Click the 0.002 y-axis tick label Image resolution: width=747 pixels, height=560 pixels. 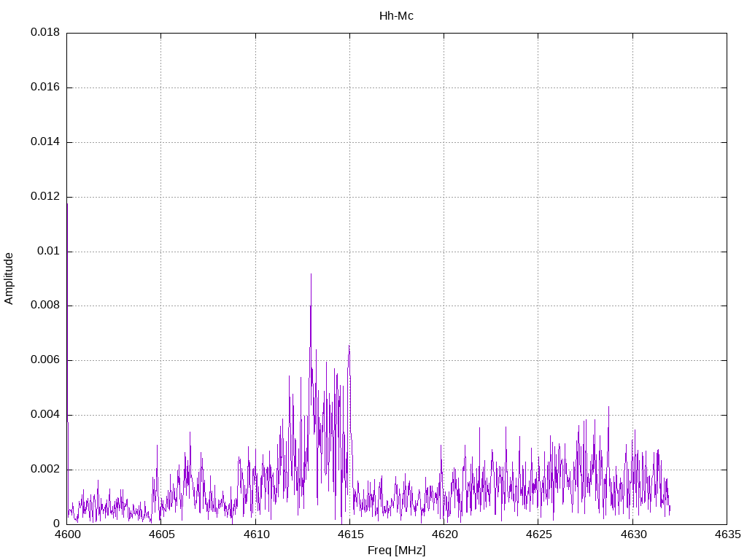[44, 470]
